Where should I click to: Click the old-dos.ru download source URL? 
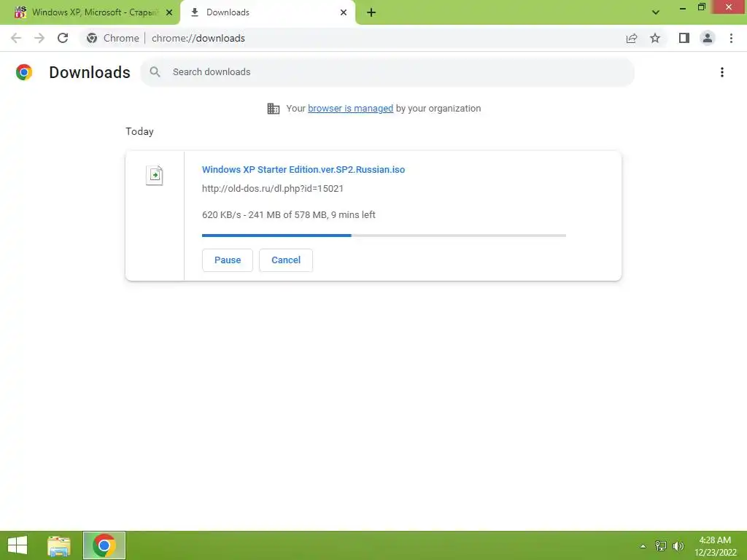coord(273,189)
